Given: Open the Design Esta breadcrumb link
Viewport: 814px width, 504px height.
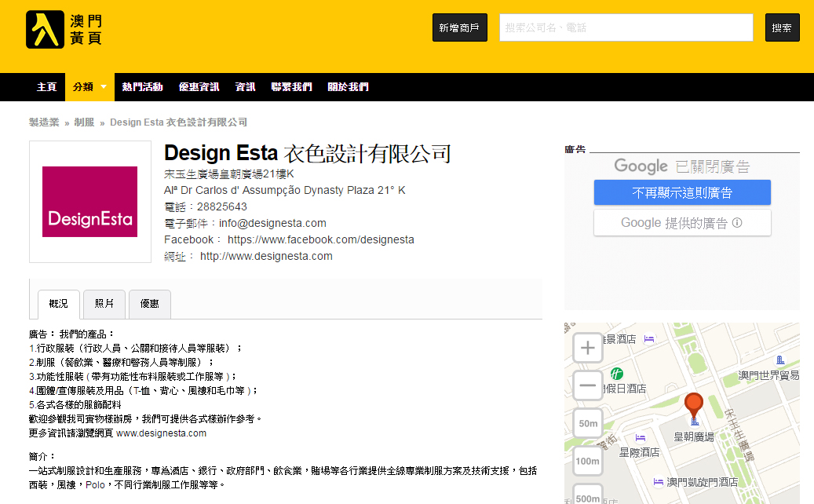Looking at the screenshot, I should pyautogui.click(x=178, y=122).
